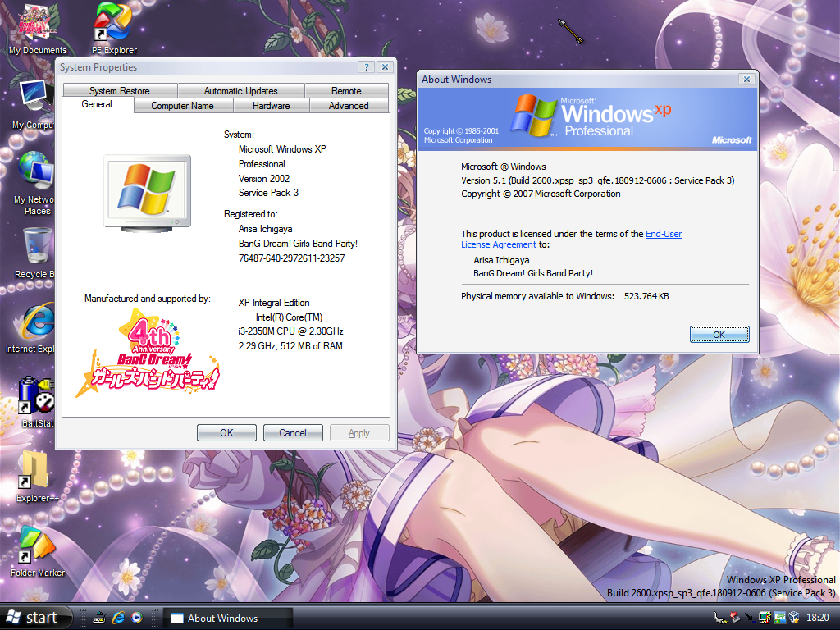The image size is (840, 630).
Task: Click Version 5.1 build line in About Windows
Action: [598, 180]
